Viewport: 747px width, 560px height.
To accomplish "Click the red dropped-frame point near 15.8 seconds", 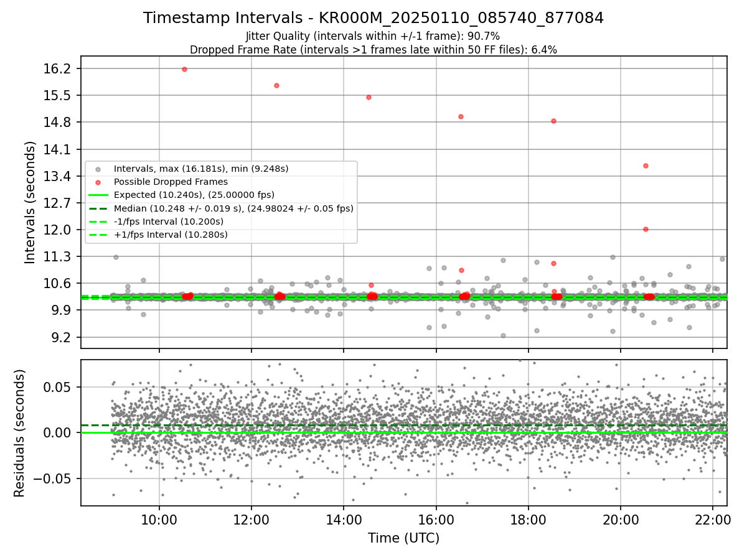I will tap(276, 85).
